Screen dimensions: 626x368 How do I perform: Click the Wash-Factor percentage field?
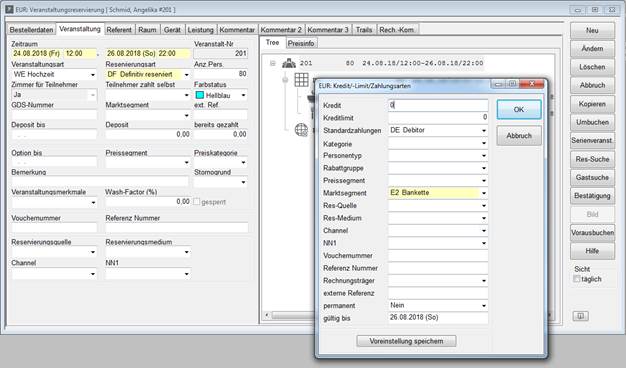148,202
